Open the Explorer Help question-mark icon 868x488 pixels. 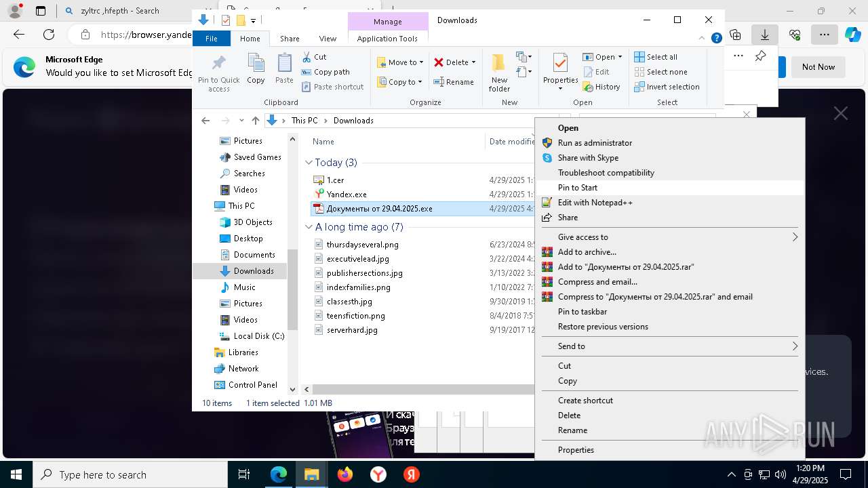click(x=716, y=39)
